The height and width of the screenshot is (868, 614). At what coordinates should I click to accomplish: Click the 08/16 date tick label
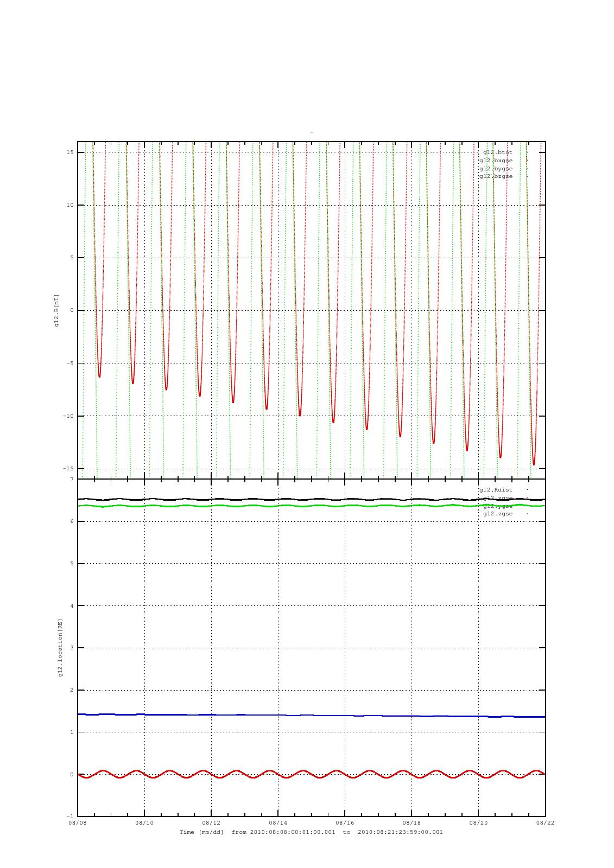pyautogui.click(x=345, y=823)
